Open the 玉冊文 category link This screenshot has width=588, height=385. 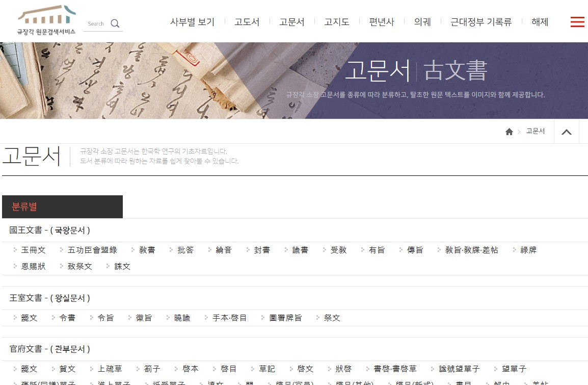pos(33,250)
